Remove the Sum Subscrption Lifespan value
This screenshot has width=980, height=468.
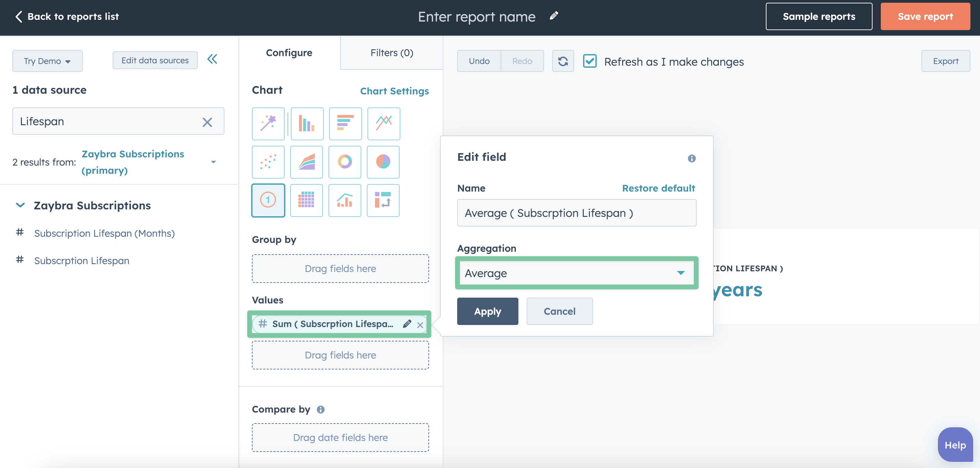click(420, 325)
